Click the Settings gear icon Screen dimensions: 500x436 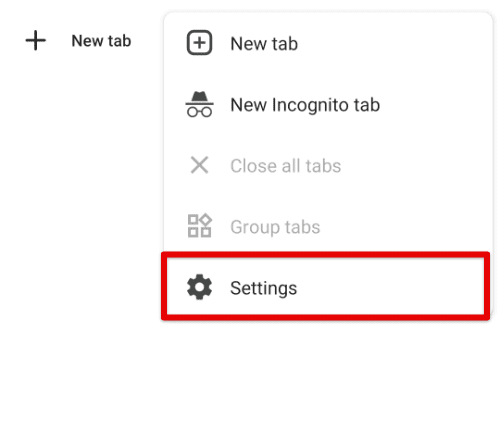tap(199, 287)
